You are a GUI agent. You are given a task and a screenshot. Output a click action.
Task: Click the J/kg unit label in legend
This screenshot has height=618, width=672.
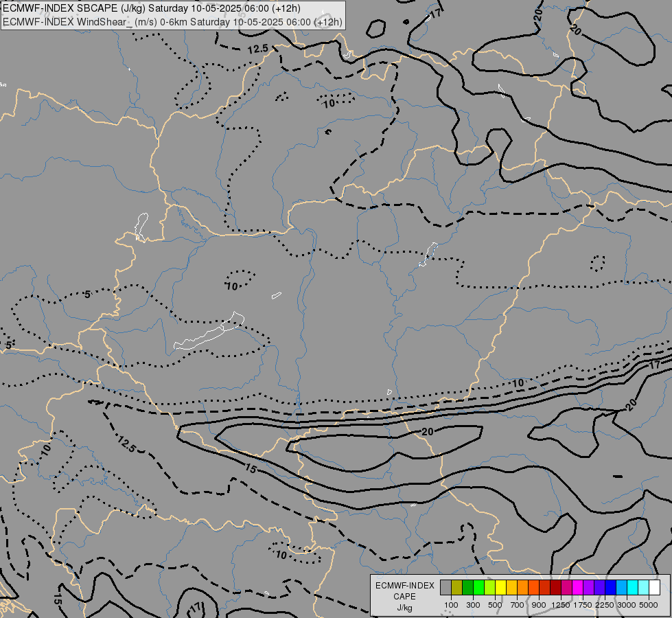pyautogui.click(x=404, y=608)
